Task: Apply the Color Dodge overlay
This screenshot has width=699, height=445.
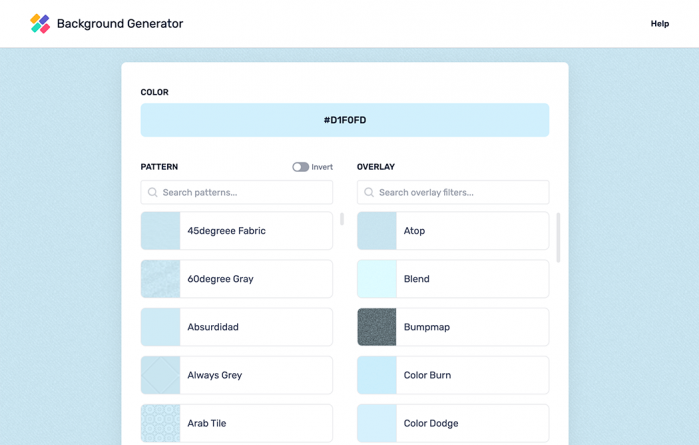Action: pos(452,423)
